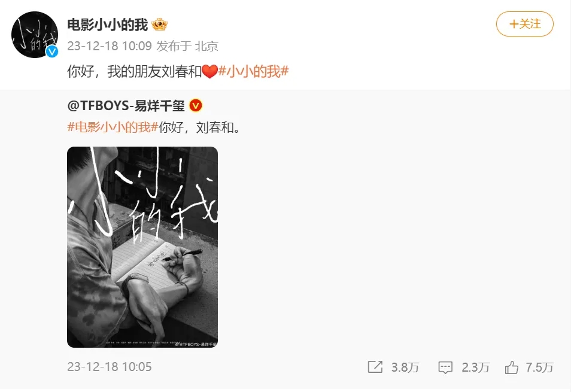
Task: Open the 电影小小的我 profile avatar
Action: click(x=35, y=35)
